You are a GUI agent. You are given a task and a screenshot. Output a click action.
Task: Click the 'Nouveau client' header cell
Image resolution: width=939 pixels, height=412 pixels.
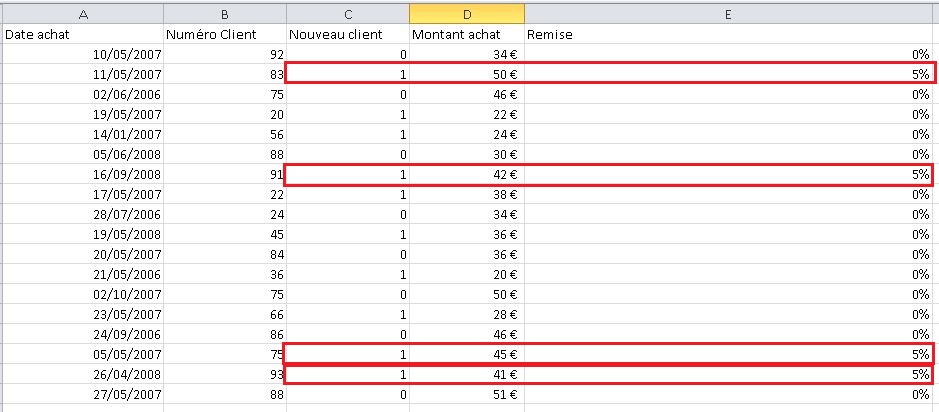pos(347,34)
